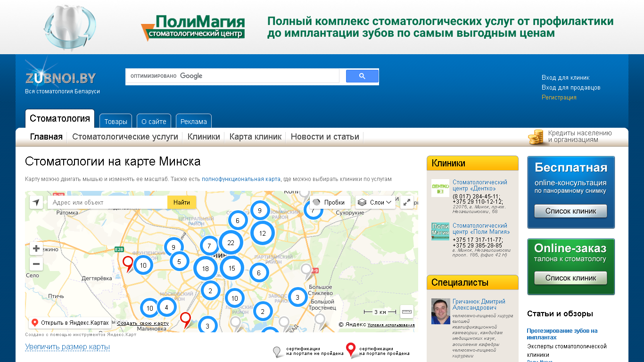Switch to the Товары tab
Image resolution: width=644 pixels, height=362 pixels.
tap(116, 121)
